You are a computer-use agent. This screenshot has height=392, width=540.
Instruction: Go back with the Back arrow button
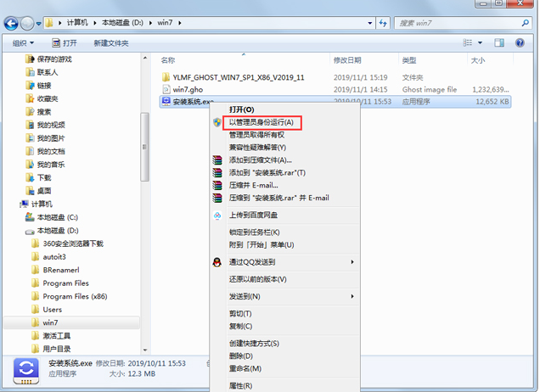pos(11,24)
